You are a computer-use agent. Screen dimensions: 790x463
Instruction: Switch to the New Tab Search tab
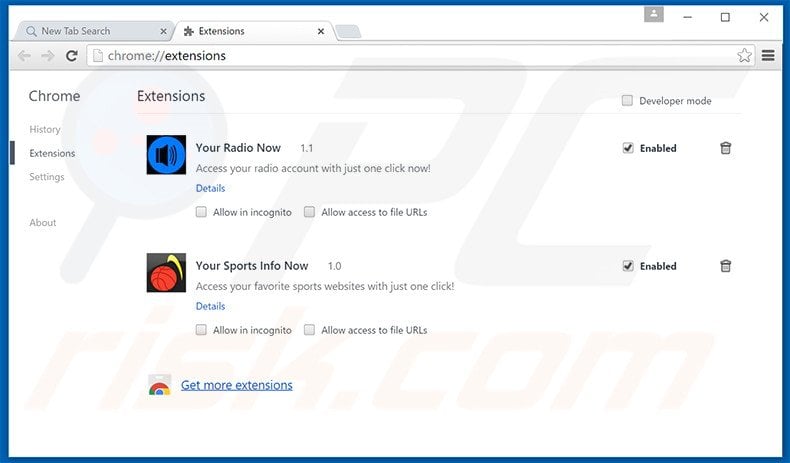93,31
